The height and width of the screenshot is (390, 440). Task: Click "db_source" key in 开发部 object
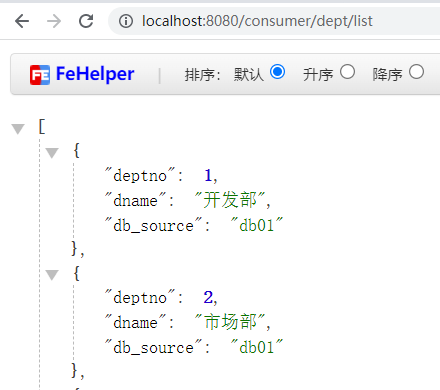(153, 225)
